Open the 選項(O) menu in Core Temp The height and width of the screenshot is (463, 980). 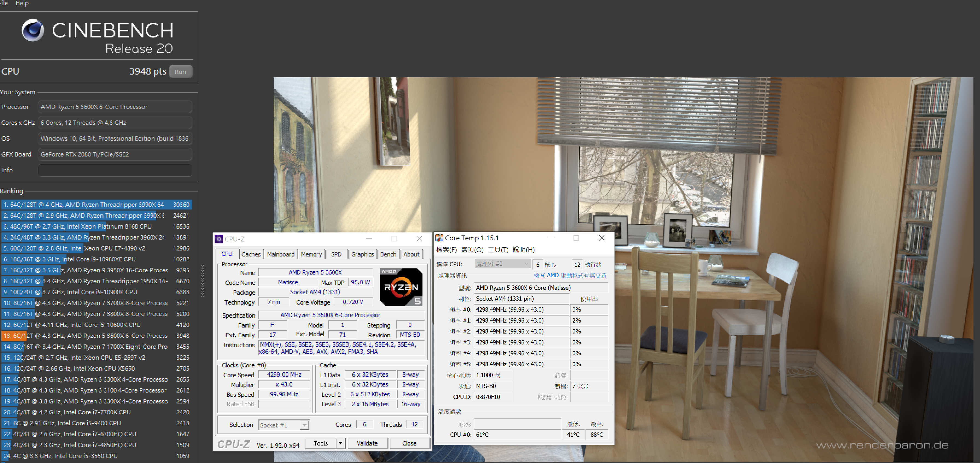(x=472, y=250)
